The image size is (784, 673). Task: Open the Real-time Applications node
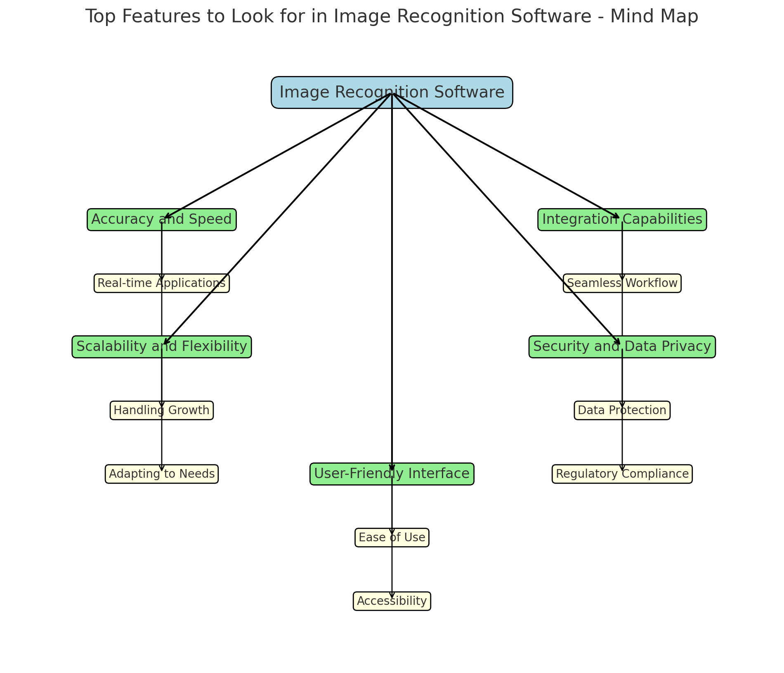[x=162, y=283]
